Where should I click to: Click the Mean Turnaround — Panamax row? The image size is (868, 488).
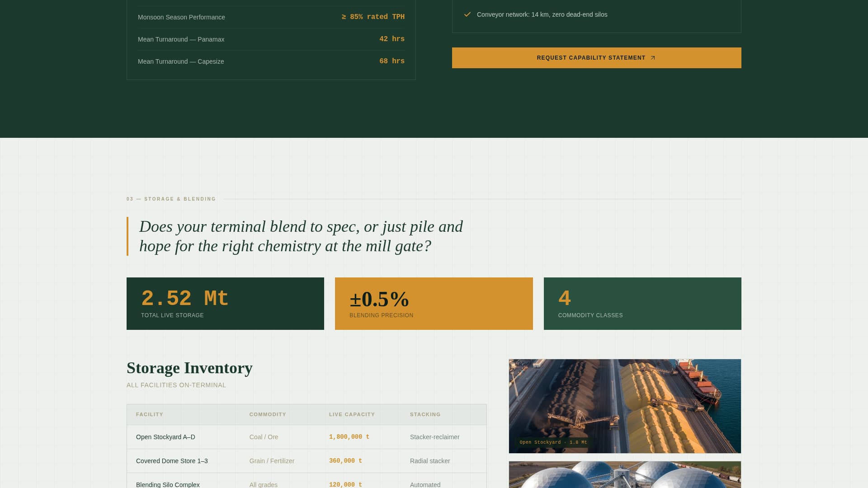pos(271,39)
